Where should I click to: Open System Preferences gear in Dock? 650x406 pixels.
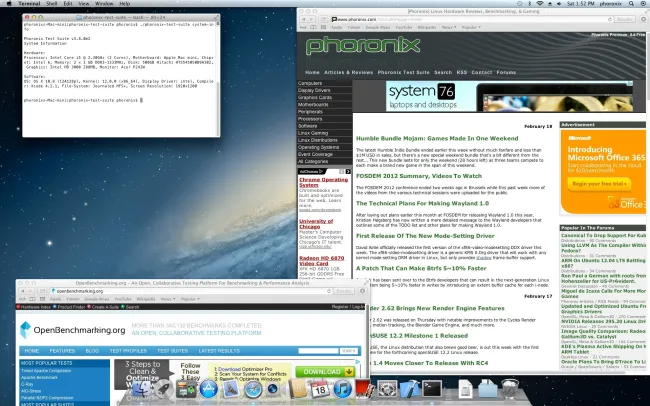pyautogui.click(x=388, y=389)
